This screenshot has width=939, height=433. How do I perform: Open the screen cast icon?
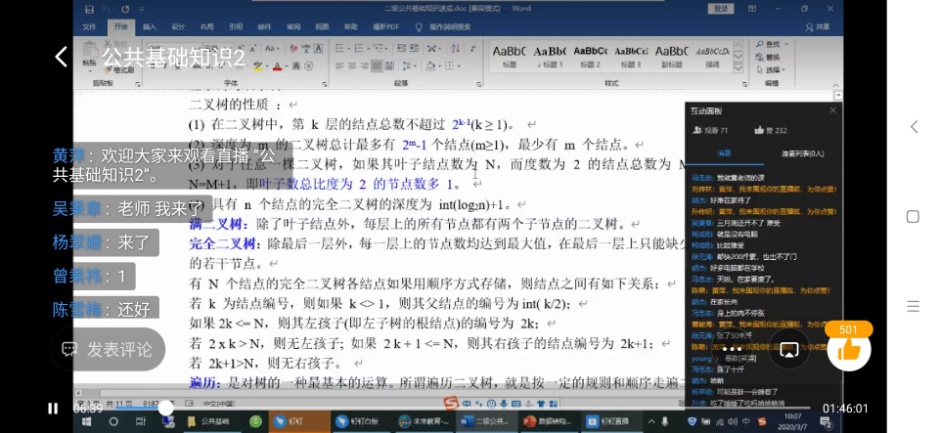pos(789,349)
